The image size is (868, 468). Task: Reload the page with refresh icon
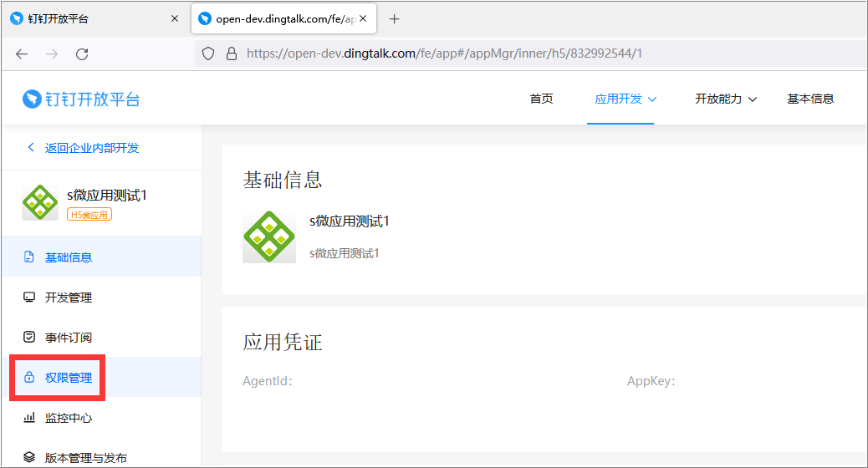click(82, 53)
